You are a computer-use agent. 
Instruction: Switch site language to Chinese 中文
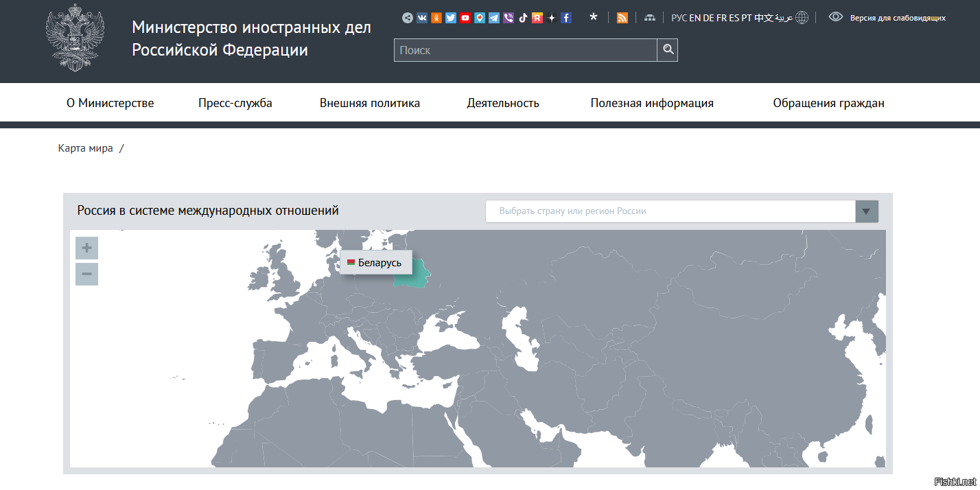click(764, 18)
